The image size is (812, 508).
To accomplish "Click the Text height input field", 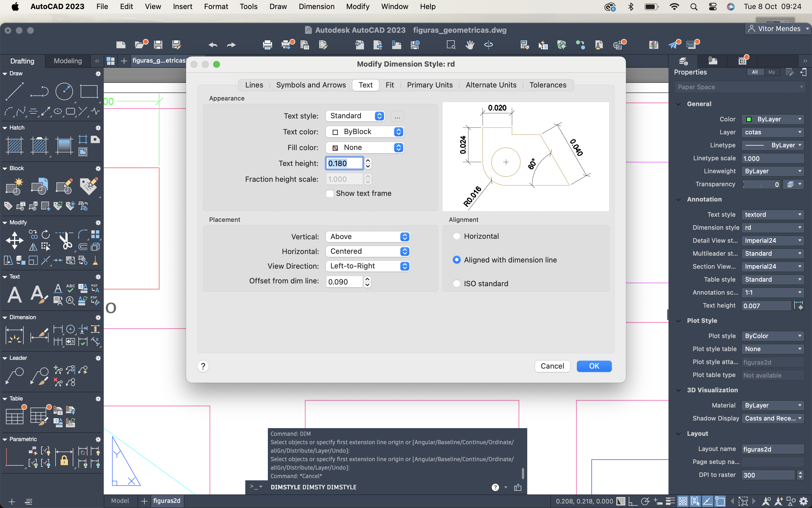I will point(344,163).
